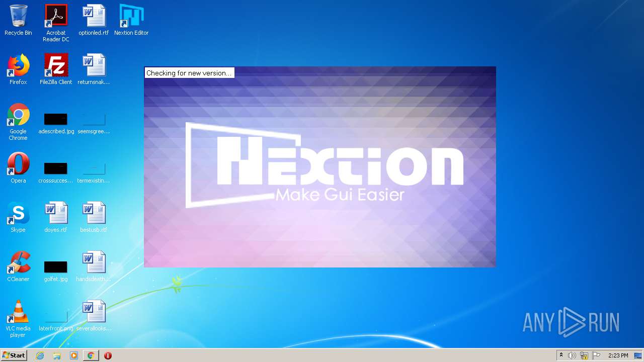The width and height of the screenshot is (644, 362).
Task: Select the bestusb.rtf document icon
Action: pos(94,217)
